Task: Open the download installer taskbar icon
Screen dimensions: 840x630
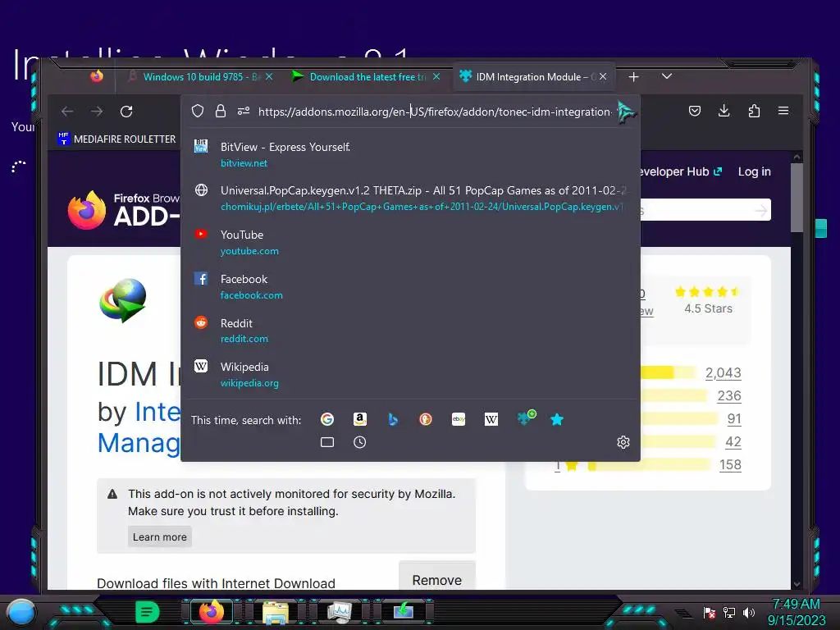Action: coord(404,610)
